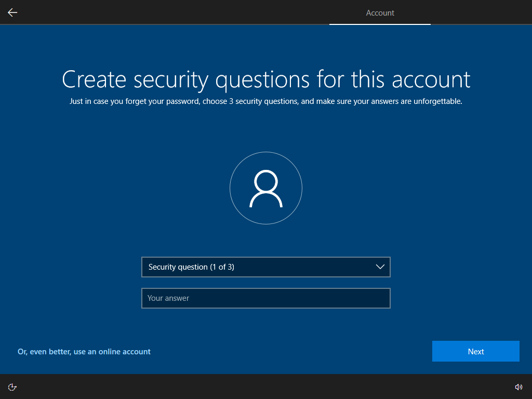The height and width of the screenshot is (399, 532).
Task: Open the Ease of Access icon
Action: [12, 387]
